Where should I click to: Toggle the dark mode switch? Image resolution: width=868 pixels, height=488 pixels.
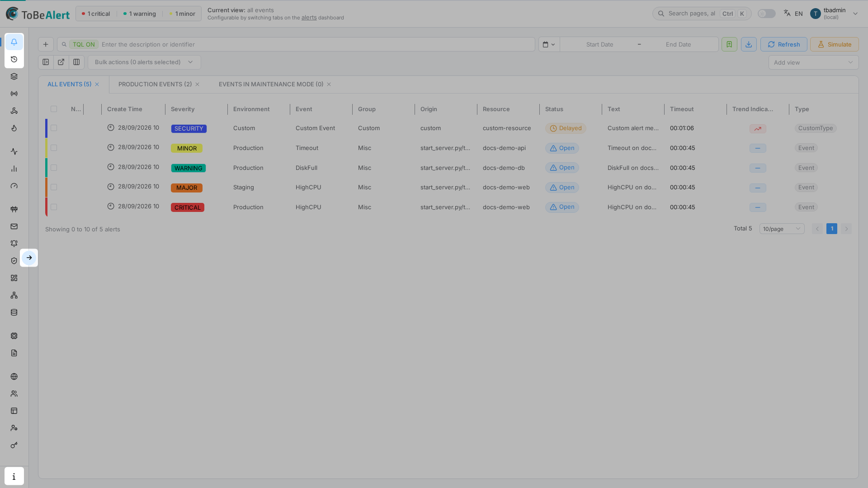coord(766,14)
